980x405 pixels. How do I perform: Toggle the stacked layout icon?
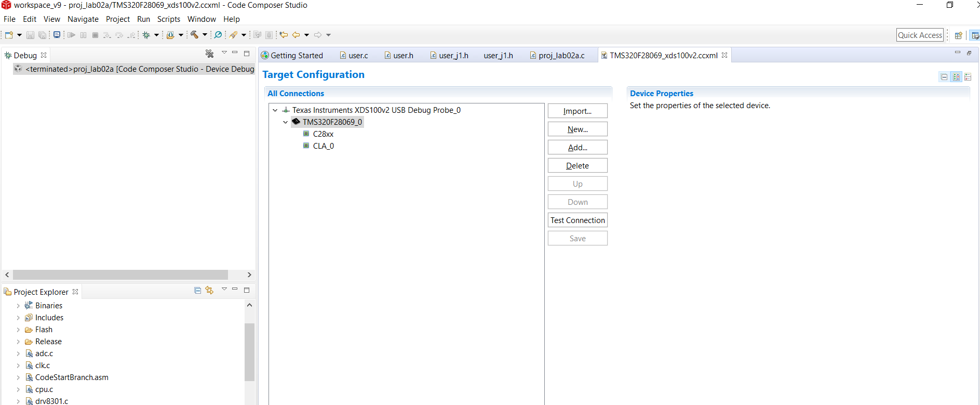[x=968, y=77]
